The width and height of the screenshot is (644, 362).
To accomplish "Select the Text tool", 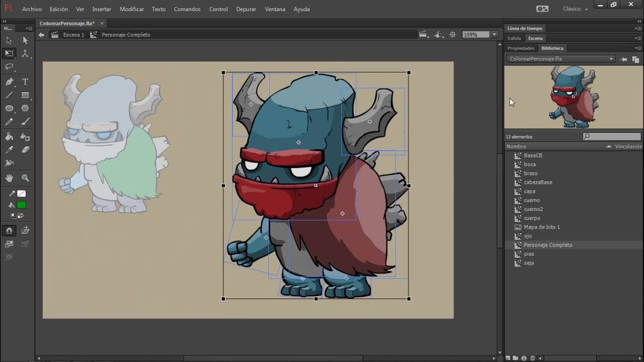I will coord(25,82).
